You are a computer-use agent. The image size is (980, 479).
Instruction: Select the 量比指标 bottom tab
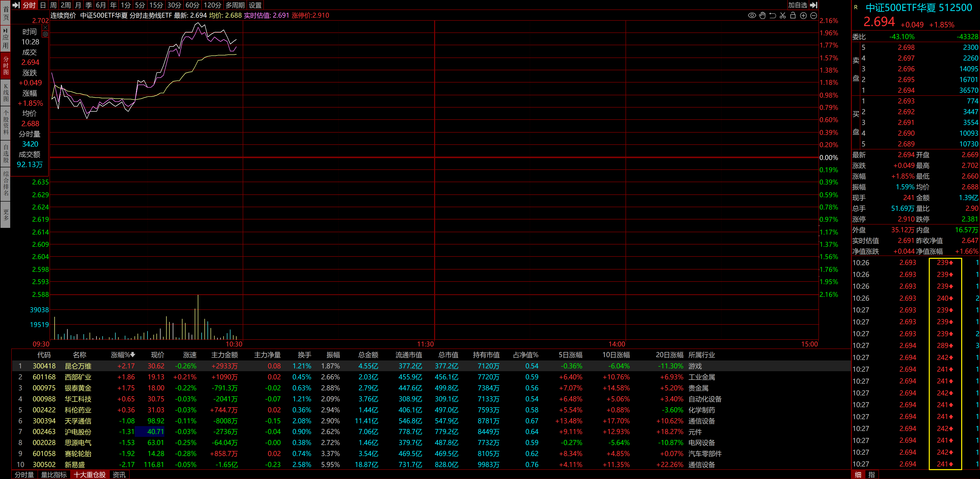(54, 475)
